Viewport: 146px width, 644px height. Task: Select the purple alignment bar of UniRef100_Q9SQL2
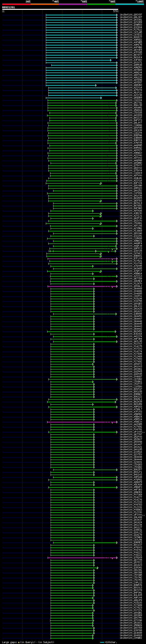83,286
